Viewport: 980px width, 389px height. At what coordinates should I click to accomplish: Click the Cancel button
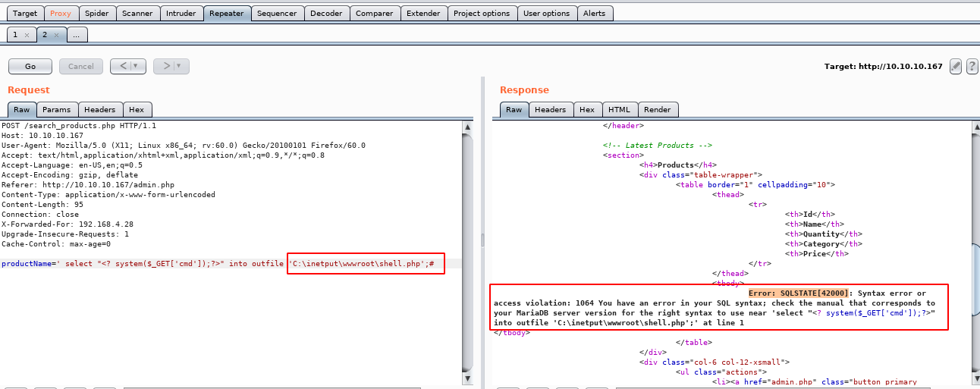point(81,66)
